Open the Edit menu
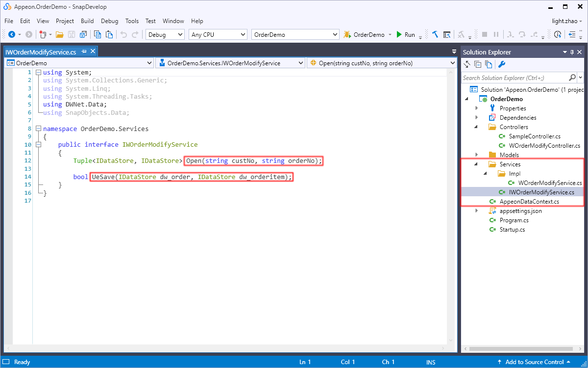 click(x=25, y=21)
